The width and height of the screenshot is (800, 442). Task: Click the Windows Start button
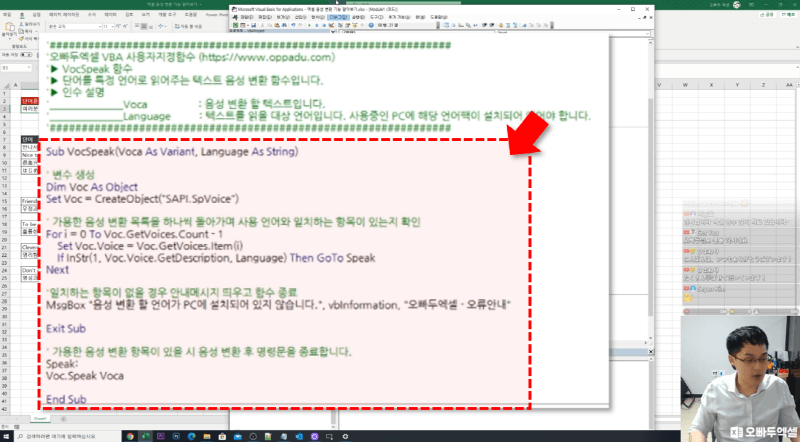point(6,436)
